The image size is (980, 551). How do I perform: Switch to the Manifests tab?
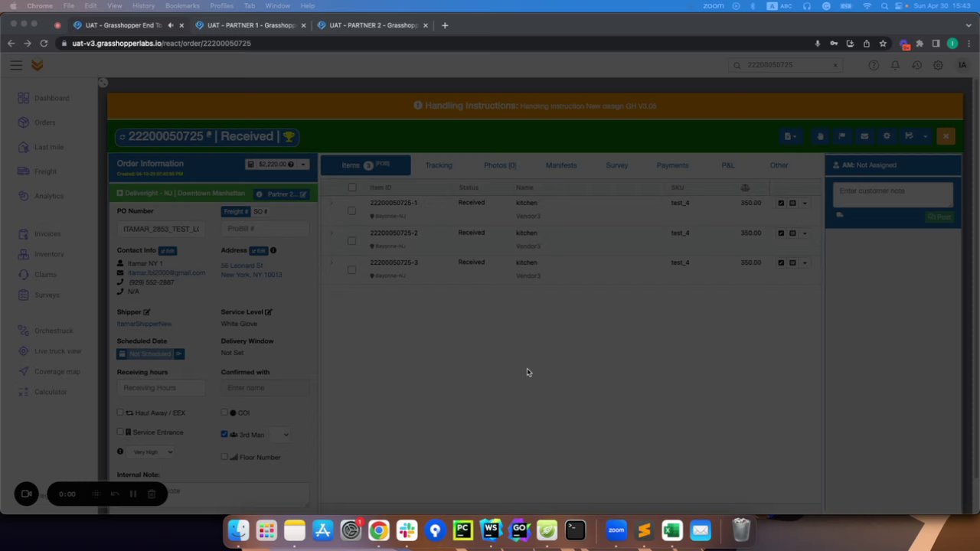[561, 165]
